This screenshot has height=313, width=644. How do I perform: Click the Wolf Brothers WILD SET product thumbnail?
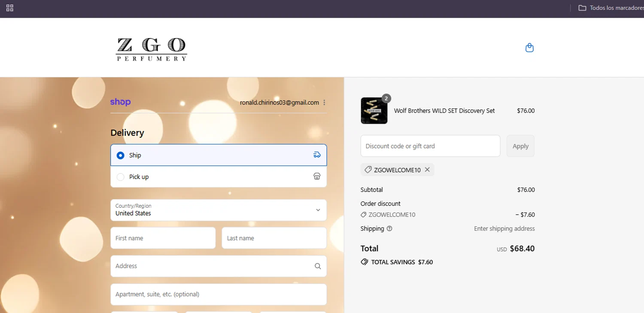tap(374, 111)
